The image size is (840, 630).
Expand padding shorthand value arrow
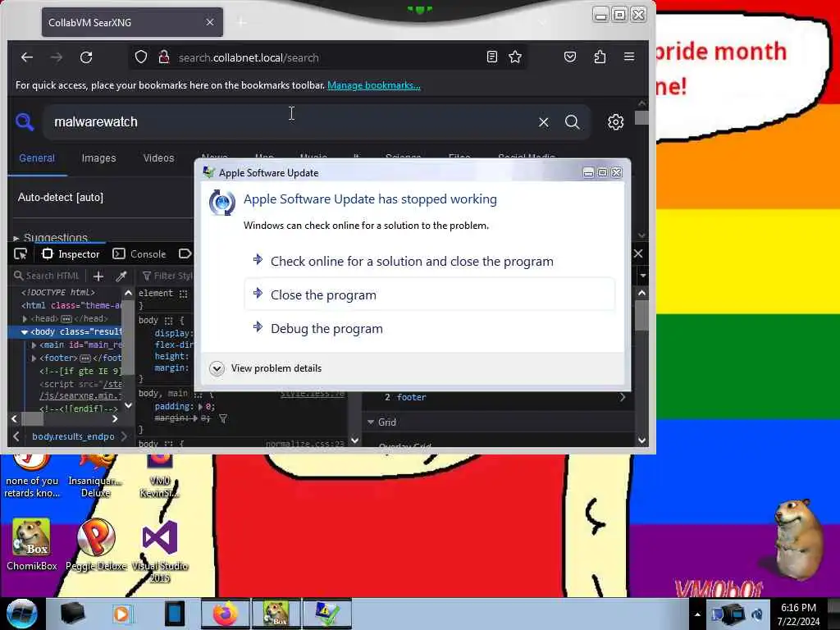200,407
